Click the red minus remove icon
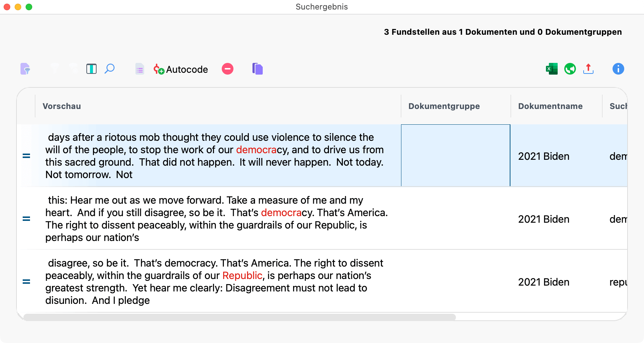 click(227, 69)
